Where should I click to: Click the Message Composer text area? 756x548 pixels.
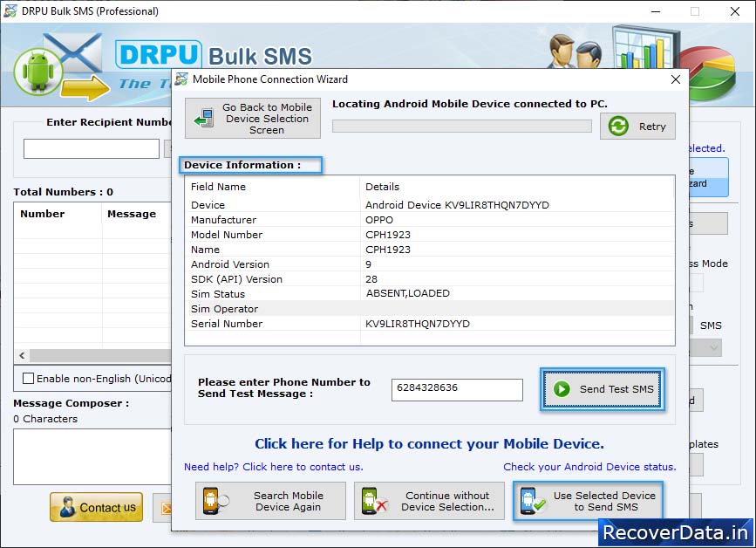pos(92,456)
